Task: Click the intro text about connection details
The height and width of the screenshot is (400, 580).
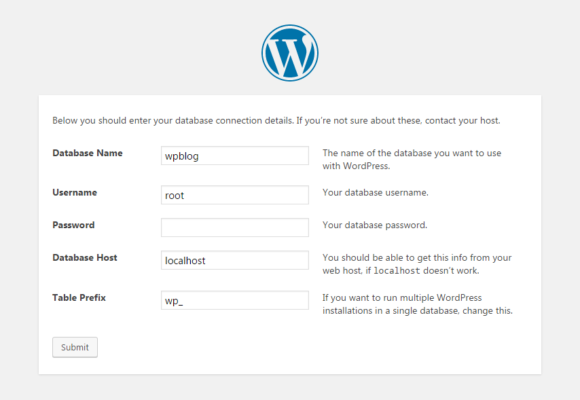Action: pos(276,121)
